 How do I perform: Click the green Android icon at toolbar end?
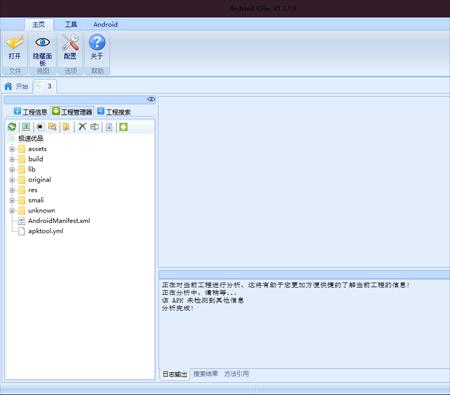[123, 127]
